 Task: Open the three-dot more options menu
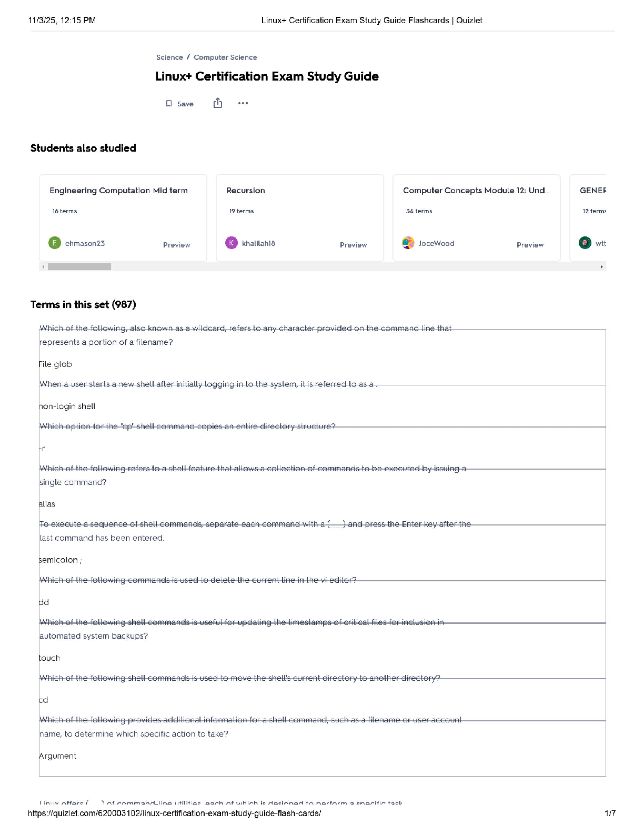pos(243,103)
